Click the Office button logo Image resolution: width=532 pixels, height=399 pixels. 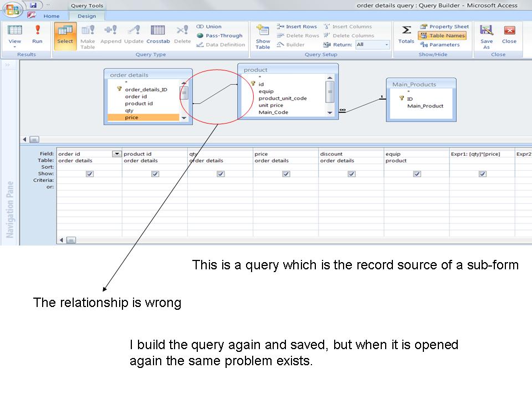click(x=12, y=9)
